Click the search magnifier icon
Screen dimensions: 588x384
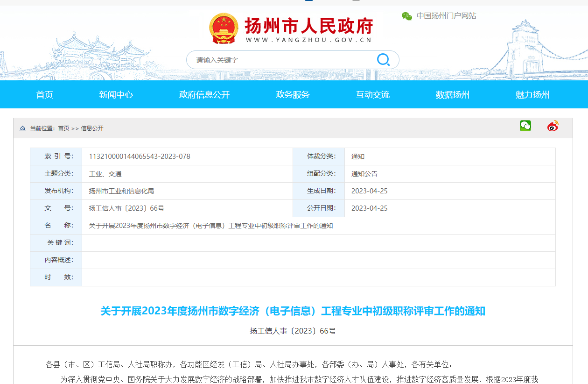pos(383,60)
